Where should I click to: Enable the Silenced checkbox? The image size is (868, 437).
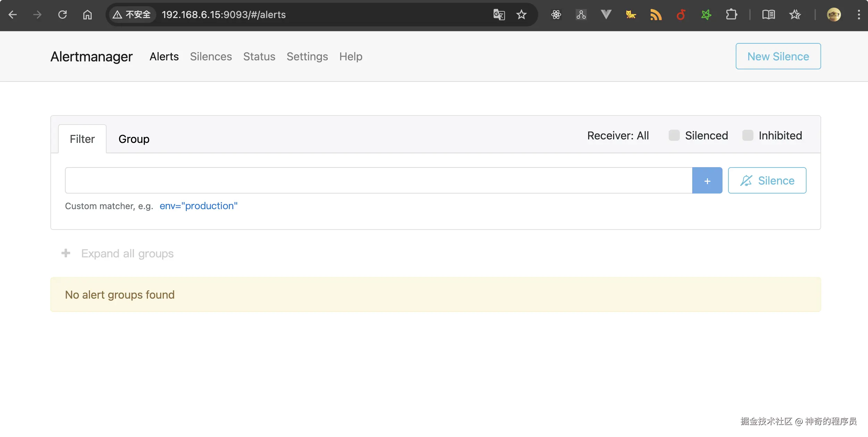(674, 136)
